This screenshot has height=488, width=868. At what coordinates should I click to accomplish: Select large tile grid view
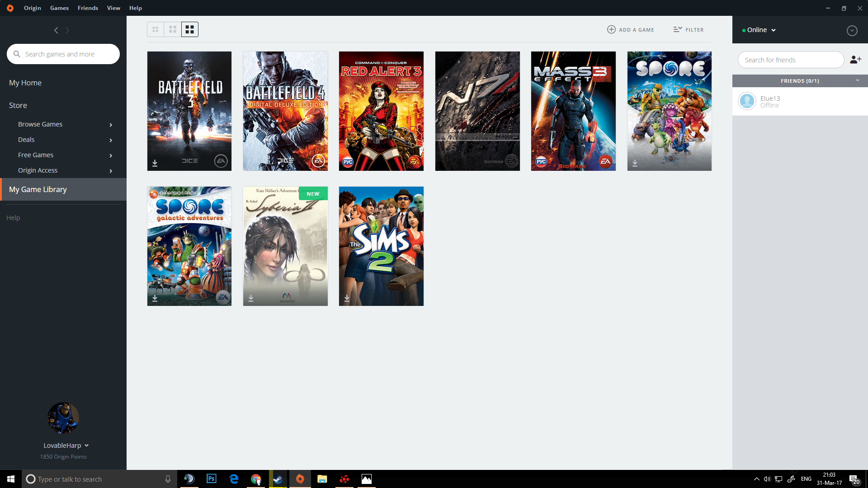point(190,29)
